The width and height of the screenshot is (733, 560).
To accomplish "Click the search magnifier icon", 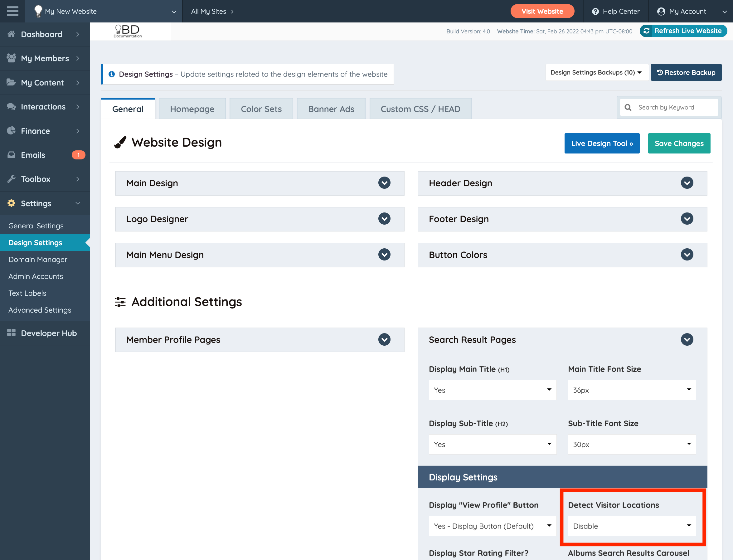I will click(x=628, y=107).
